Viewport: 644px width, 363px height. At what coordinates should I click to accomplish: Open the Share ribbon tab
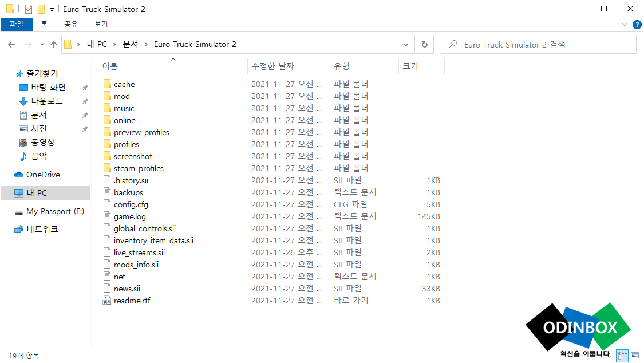(70, 24)
